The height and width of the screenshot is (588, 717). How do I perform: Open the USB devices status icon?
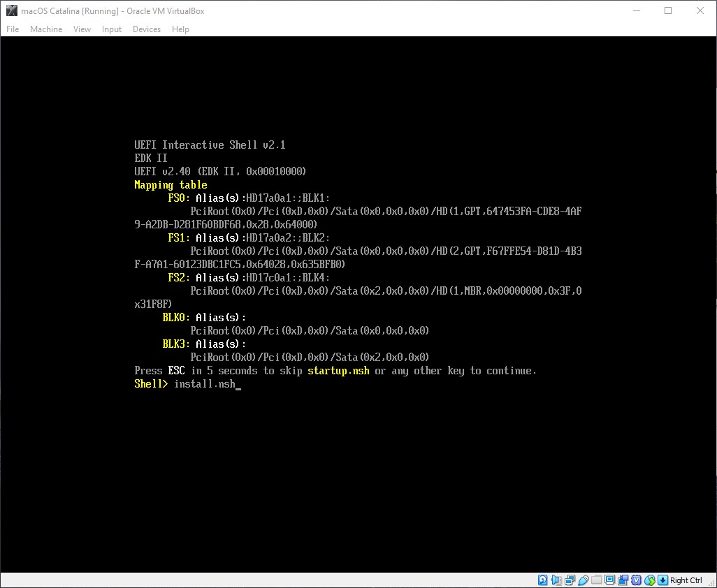coord(583,580)
